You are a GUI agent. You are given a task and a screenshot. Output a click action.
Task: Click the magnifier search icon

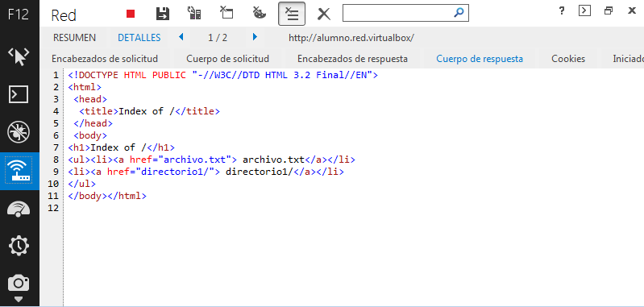coord(459,12)
